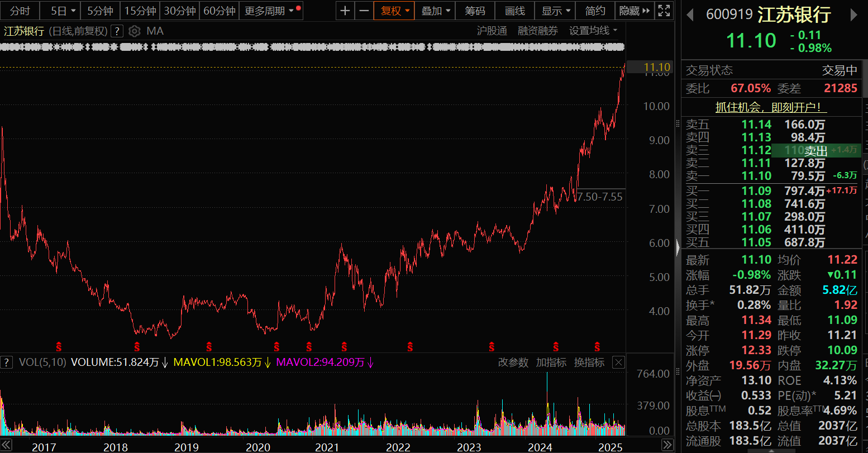Open the 抓住机会，即刻开户 link

(x=771, y=107)
